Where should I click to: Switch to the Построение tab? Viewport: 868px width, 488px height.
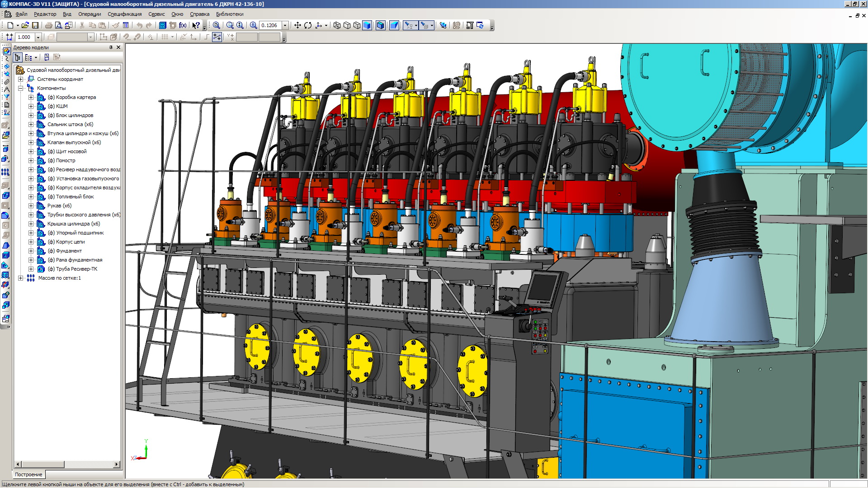tap(28, 474)
